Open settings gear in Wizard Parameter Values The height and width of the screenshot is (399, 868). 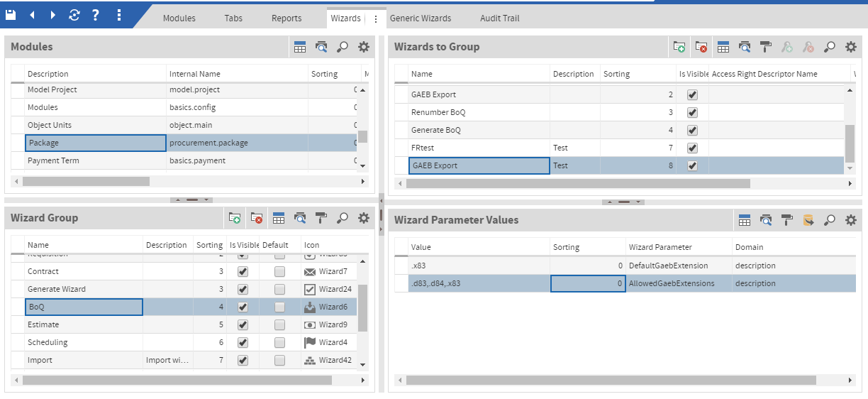(x=851, y=220)
